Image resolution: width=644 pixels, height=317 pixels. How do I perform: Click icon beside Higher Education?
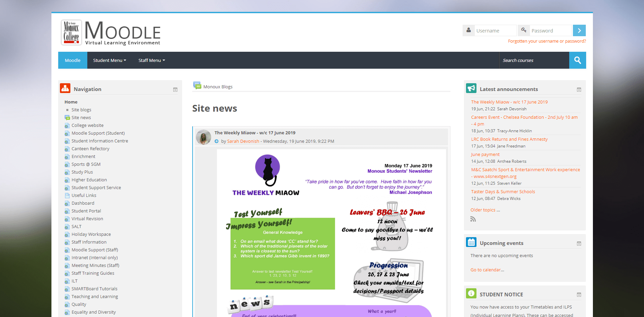(x=67, y=180)
